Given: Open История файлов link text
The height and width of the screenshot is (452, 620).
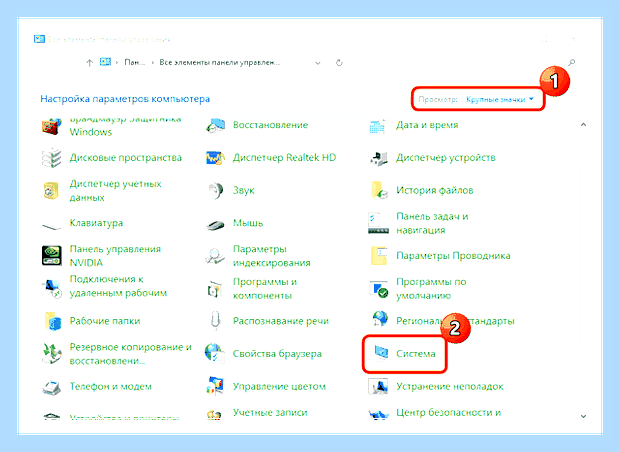Looking at the screenshot, I should (x=435, y=190).
